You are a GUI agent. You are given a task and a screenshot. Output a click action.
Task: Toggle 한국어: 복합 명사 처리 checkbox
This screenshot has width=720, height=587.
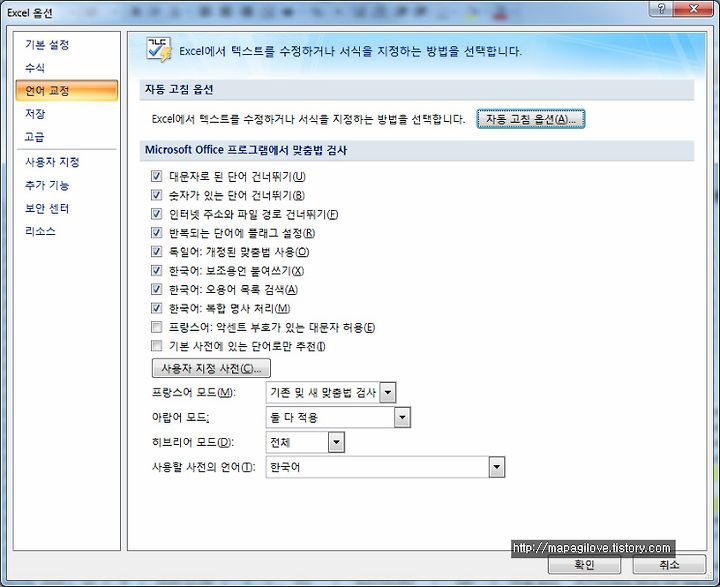pos(157,308)
